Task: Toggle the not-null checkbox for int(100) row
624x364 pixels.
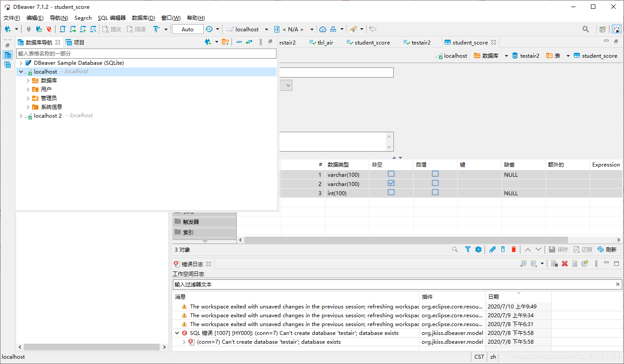Action: (x=391, y=192)
